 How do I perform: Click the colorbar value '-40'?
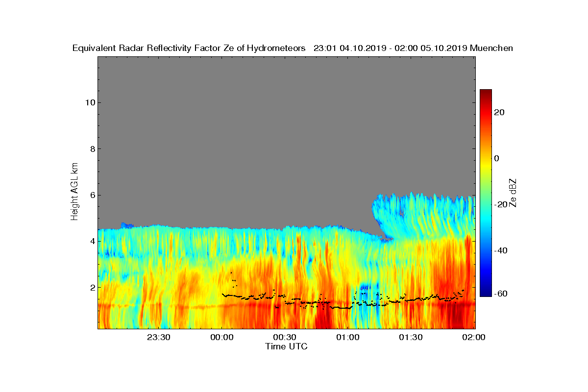click(501, 250)
